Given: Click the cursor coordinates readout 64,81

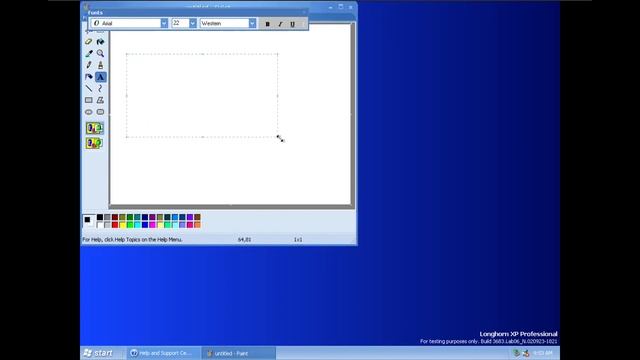Looking at the screenshot, I should click(x=244, y=240).
